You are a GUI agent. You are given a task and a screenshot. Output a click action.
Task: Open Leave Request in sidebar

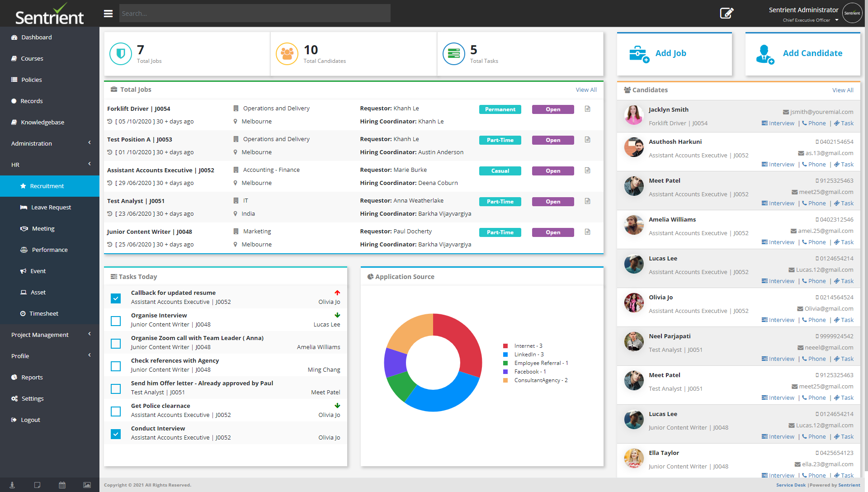51,207
